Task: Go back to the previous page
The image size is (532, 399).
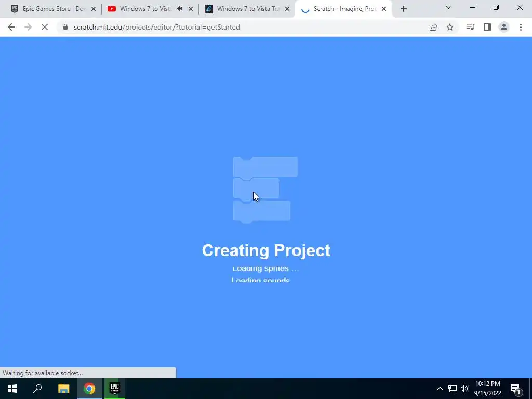Action: tap(11, 27)
